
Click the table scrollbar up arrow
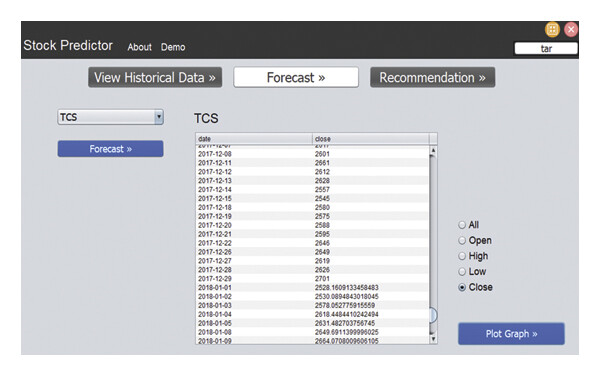pyautogui.click(x=433, y=150)
